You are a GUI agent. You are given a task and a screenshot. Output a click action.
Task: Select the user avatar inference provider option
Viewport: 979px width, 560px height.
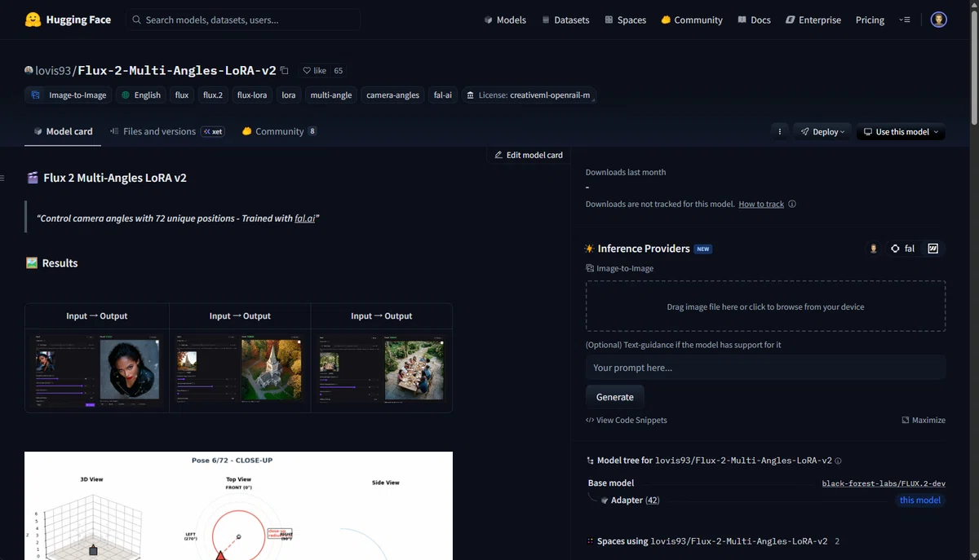point(873,249)
